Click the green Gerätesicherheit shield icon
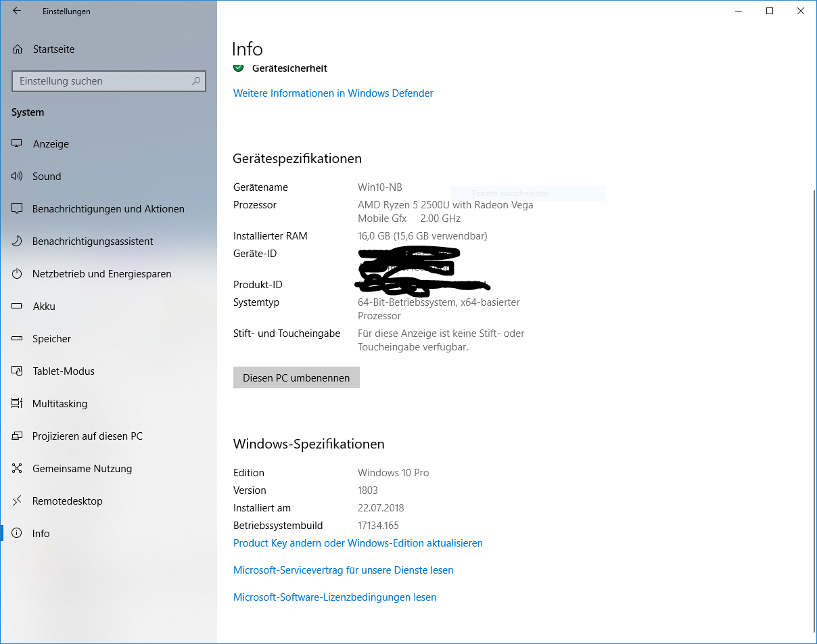 tap(238, 68)
